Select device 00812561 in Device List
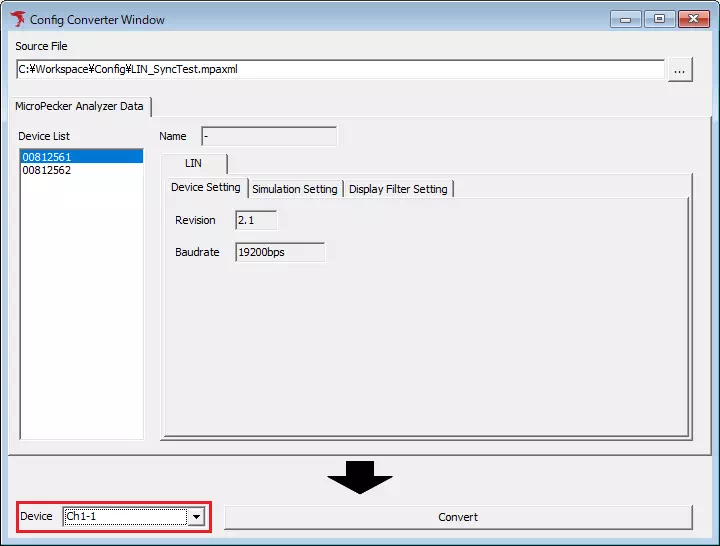 [82, 157]
